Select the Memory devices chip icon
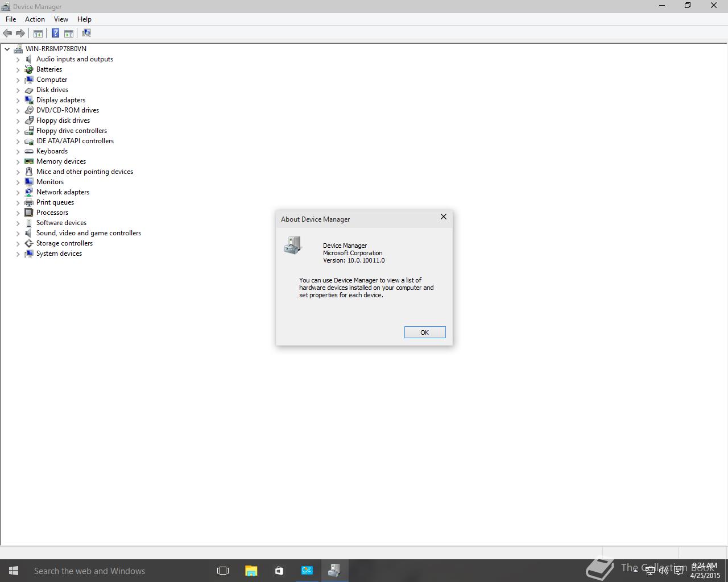This screenshot has height=582, width=728. (x=29, y=161)
